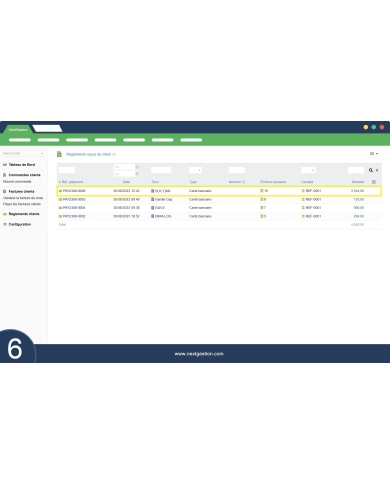The image size is (390, 484).
Task: Open payment reference ending 0006
Action: pyautogui.click(x=74, y=191)
